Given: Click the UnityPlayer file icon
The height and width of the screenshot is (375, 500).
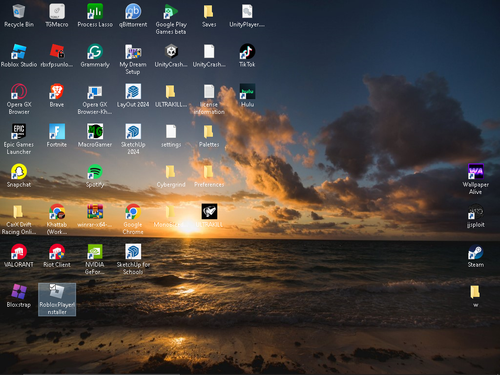Looking at the screenshot, I should click(247, 12).
